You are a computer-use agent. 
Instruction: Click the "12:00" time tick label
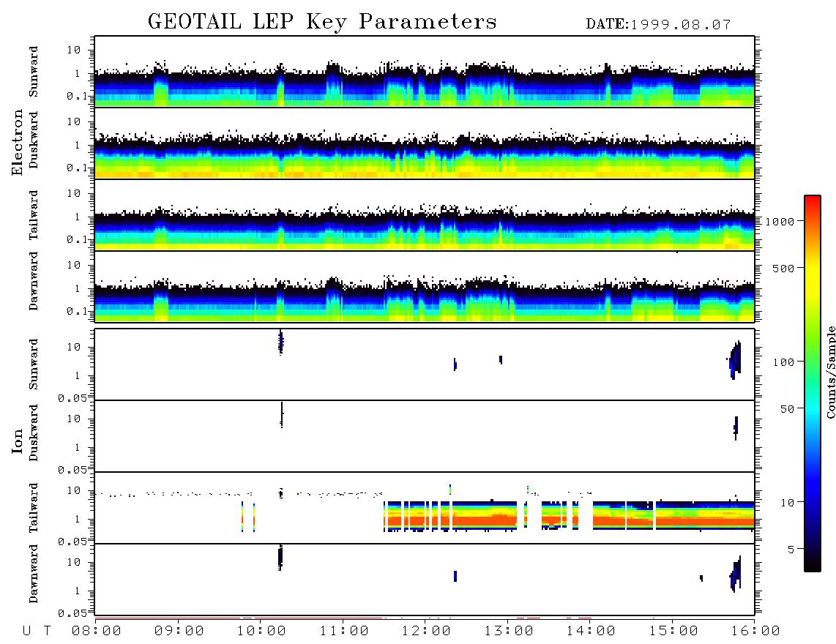[427, 632]
